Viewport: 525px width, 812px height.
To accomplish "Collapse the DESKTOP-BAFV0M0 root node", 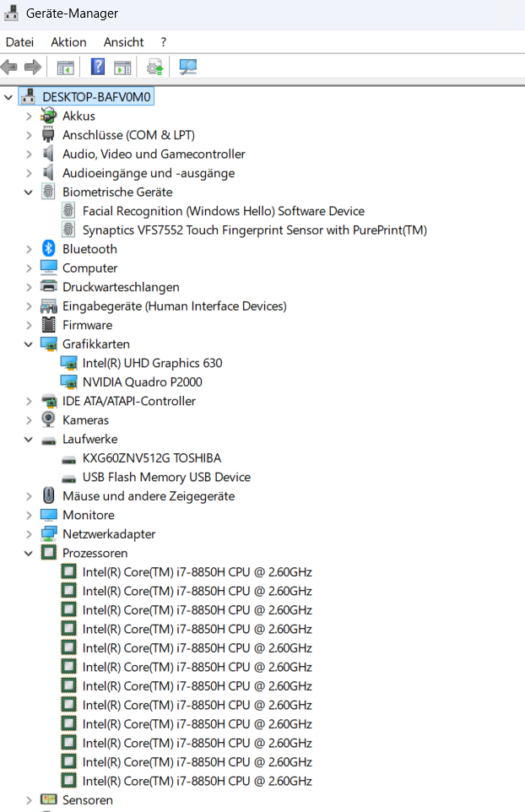I will coord(8,97).
